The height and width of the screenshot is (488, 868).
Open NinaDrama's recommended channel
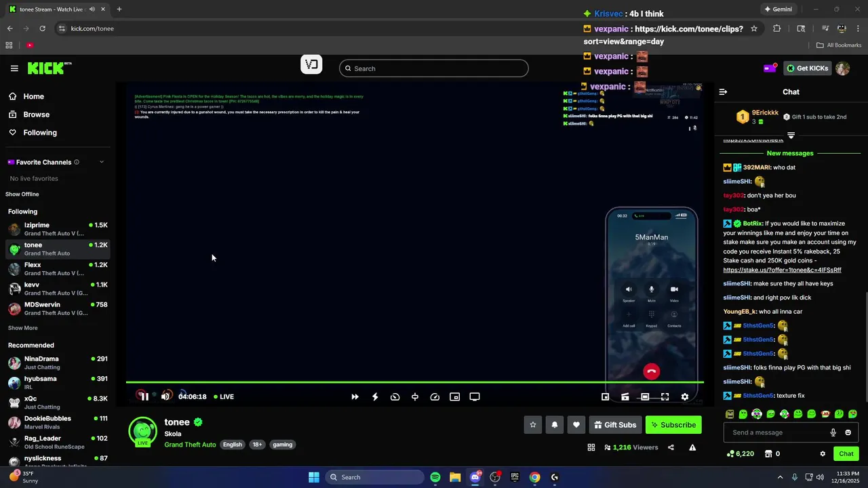(x=58, y=363)
